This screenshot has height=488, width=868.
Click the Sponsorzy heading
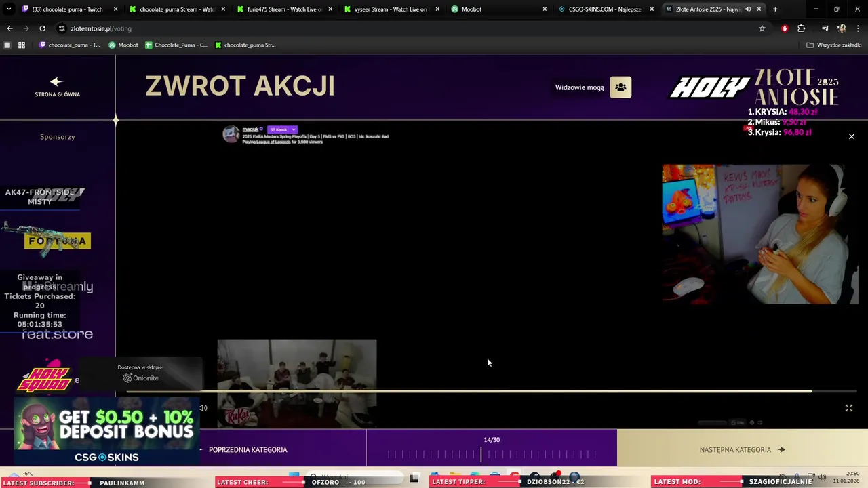[57, 137]
